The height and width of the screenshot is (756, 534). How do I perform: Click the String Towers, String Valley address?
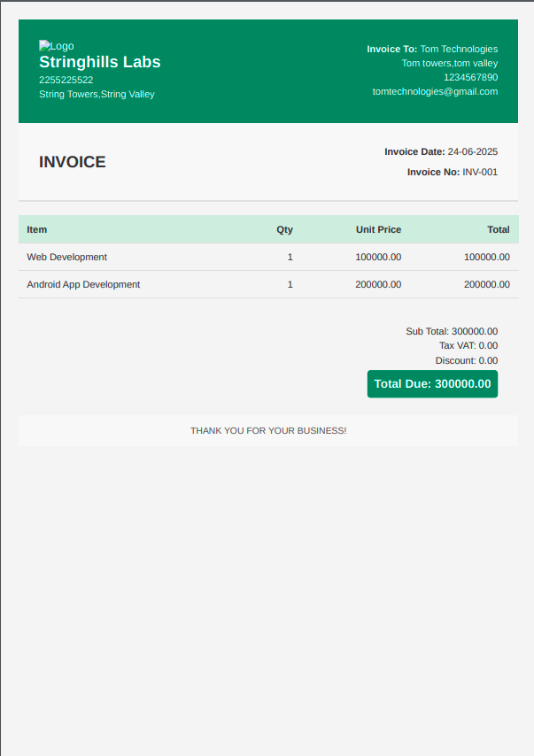click(97, 94)
